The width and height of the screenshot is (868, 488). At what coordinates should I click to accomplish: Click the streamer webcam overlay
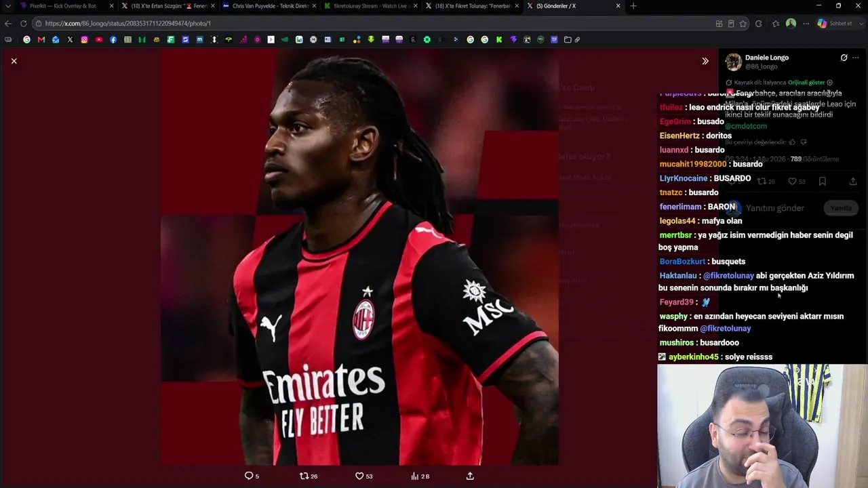tap(762, 426)
